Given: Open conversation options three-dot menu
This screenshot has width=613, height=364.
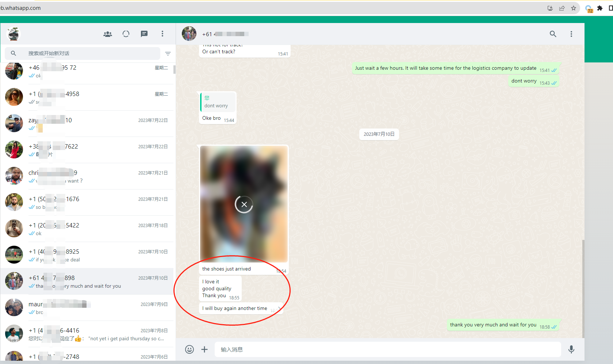Looking at the screenshot, I should tap(571, 34).
